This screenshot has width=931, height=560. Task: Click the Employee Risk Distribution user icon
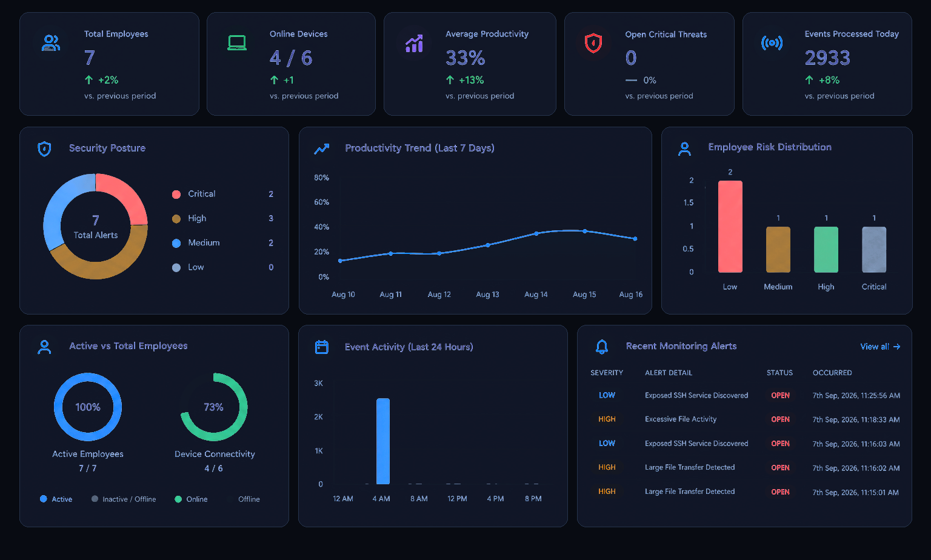(684, 148)
